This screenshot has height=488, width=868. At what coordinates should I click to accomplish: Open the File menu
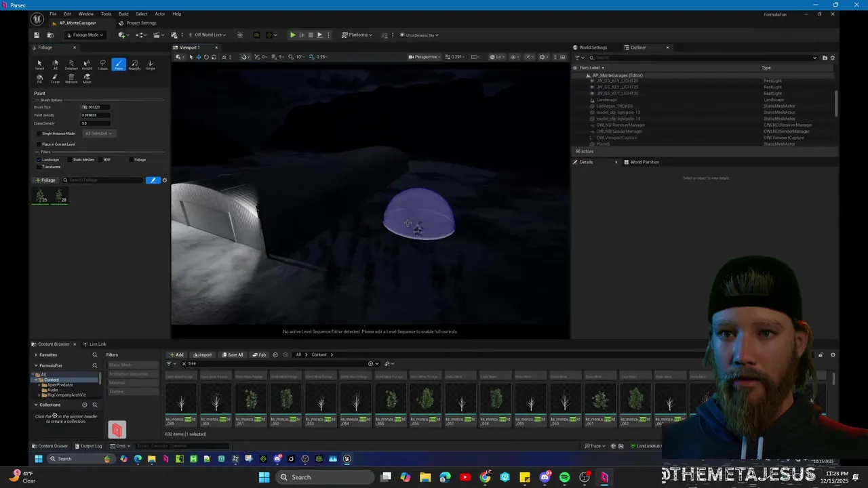pos(53,14)
